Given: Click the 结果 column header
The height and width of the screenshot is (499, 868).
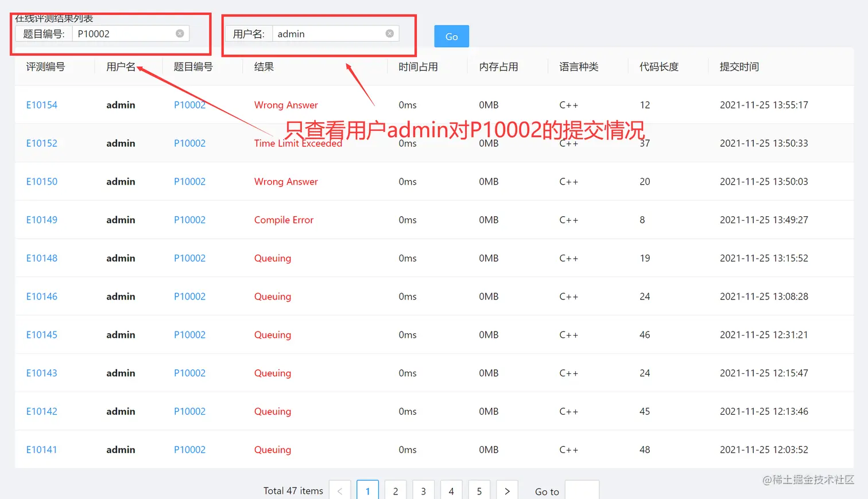Looking at the screenshot, I should [x=264, y=67].
